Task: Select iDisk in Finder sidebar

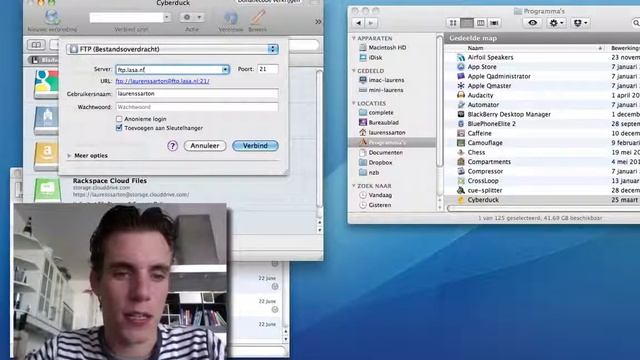Action: click(x=375, y=58)
